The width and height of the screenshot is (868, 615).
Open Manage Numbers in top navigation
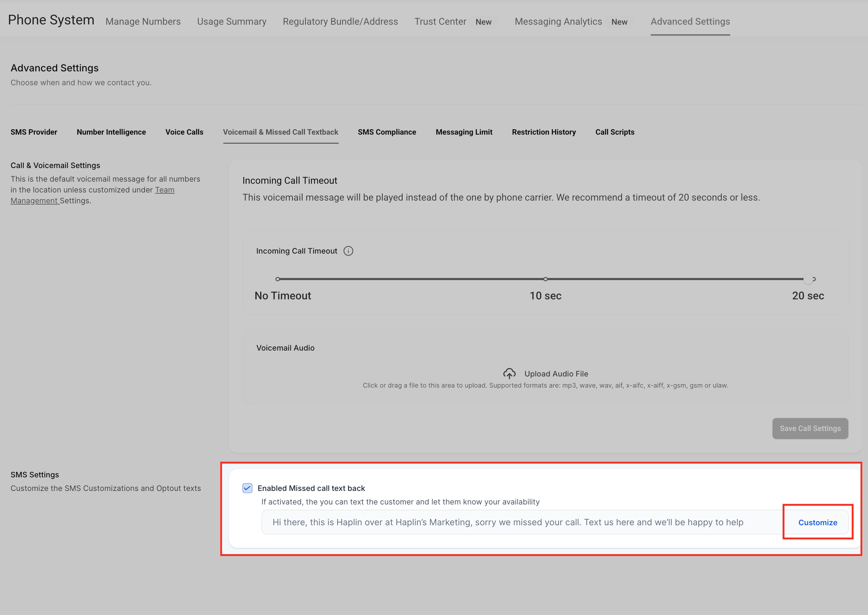143,22
